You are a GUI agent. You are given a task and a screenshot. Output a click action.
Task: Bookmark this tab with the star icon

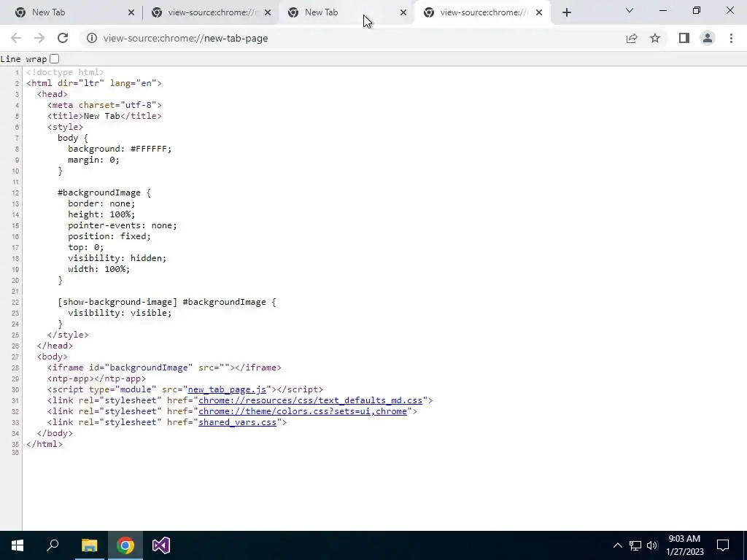coord(655,38)
